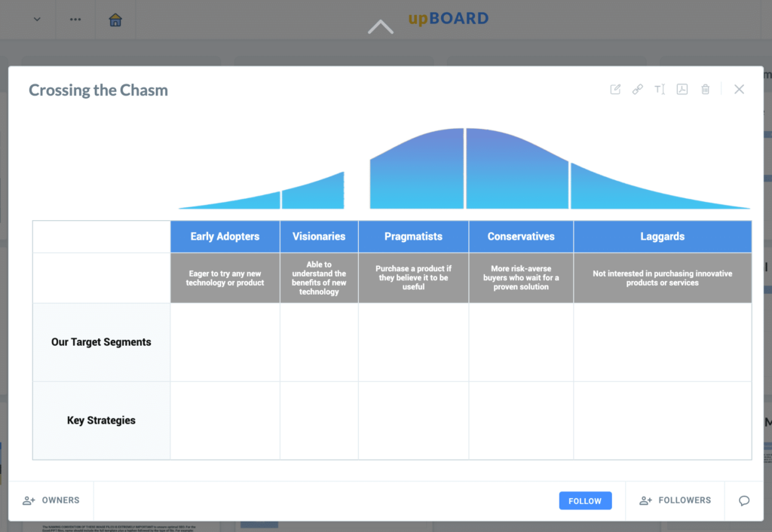Viewport: 772px width, 532px height.
Task: Open the home icon in top bar
Action: 115,20
